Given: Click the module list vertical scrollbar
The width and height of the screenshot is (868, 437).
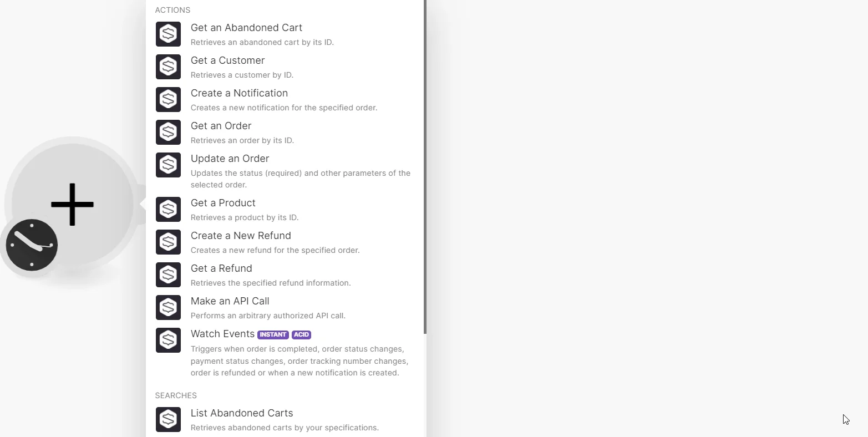Looking at the screenshot, I should coord(425,166).
